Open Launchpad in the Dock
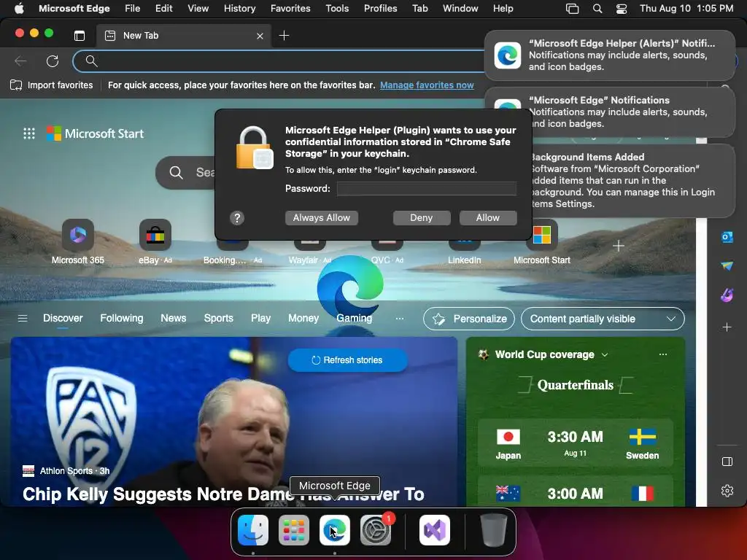 [293, 530]
